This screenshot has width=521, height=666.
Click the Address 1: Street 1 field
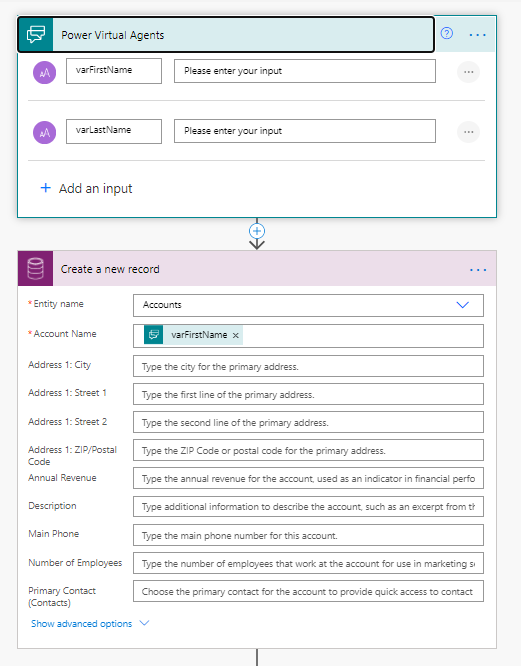tap(308, 394)
